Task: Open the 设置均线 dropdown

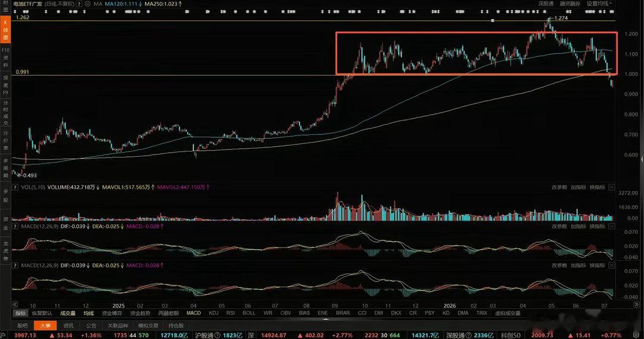Action: tap(599, 4)
